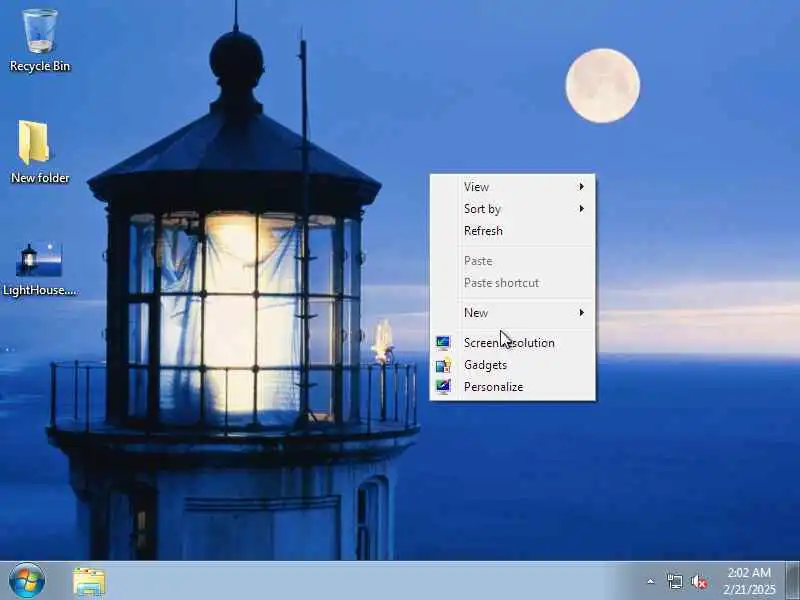This screenshot has height=600, width=800.
Task: Expand the arrow beside View
Action: coord(581,187)
